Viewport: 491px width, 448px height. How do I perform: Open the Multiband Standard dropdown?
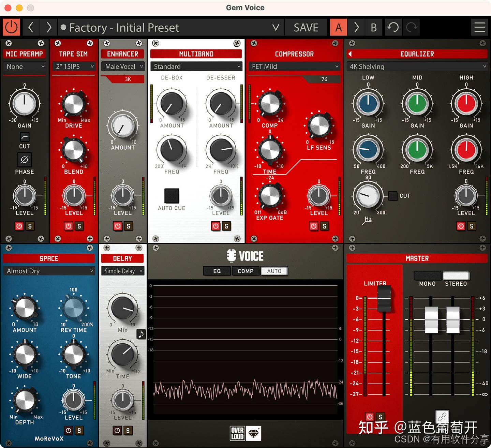pyautogui.click(x=196, y=66)
